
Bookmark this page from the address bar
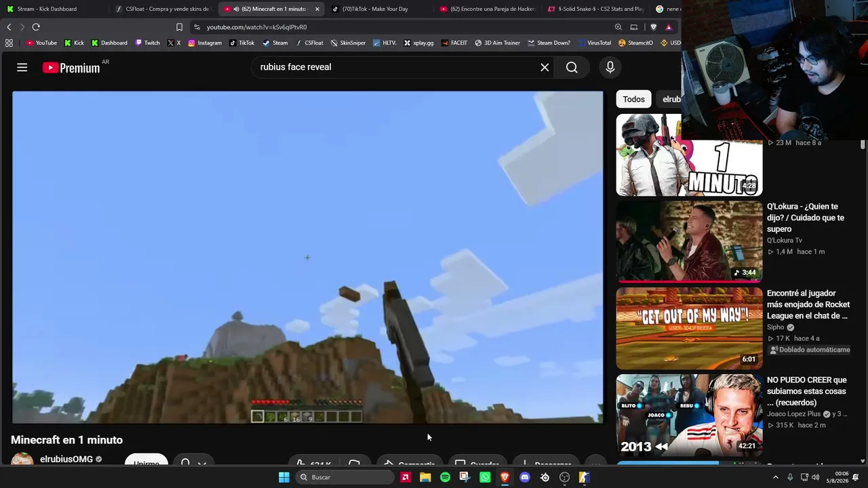click(179, 27)
